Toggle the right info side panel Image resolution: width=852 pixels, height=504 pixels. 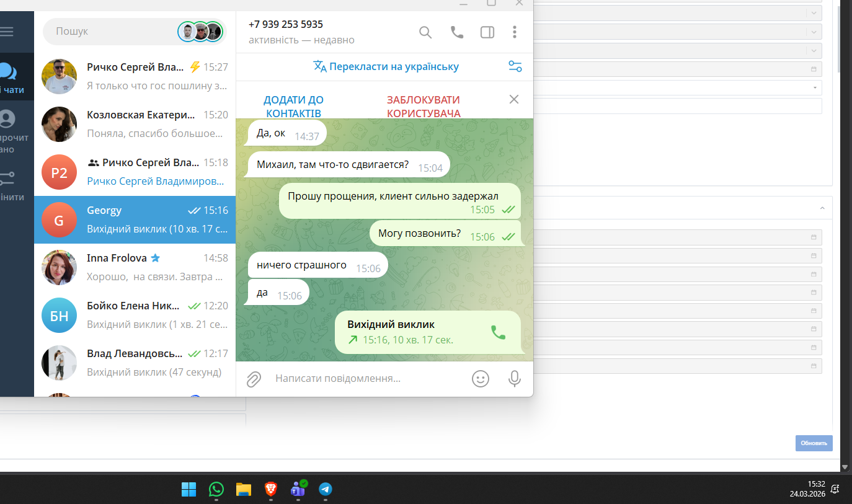(487, 32)
